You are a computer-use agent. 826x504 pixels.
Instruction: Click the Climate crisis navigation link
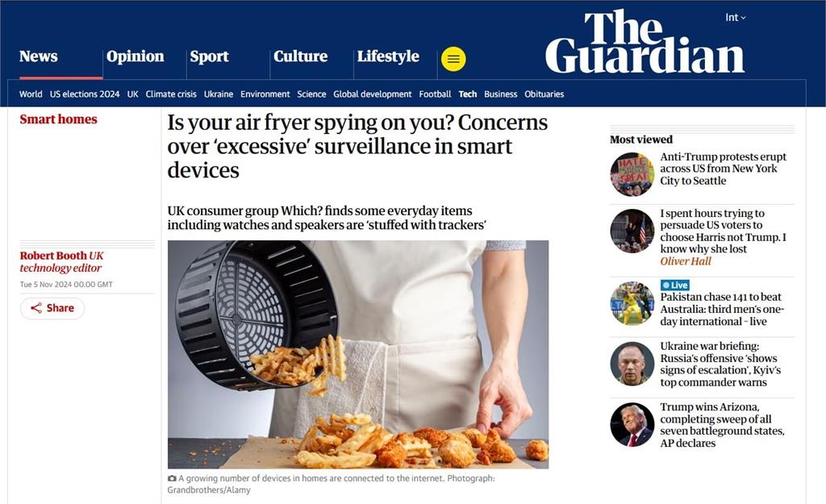coord(171,94)
